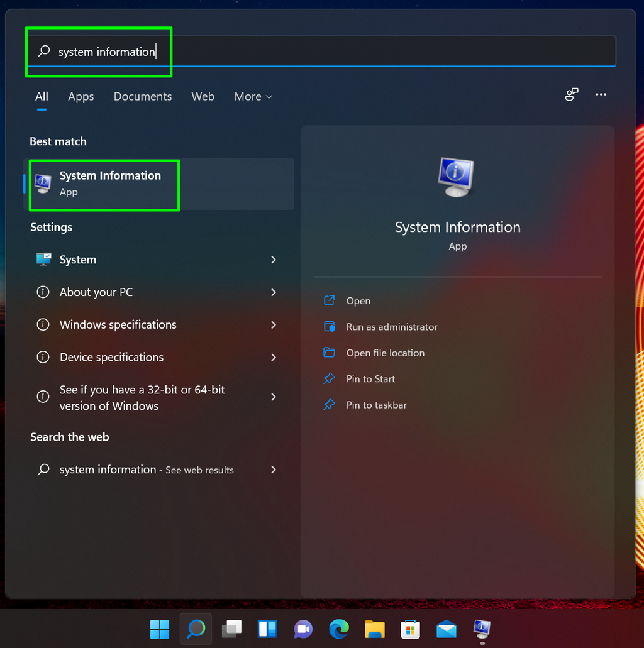Expand chevron for web search result
This screenshot has height=648, width=644.
[274, 470]
